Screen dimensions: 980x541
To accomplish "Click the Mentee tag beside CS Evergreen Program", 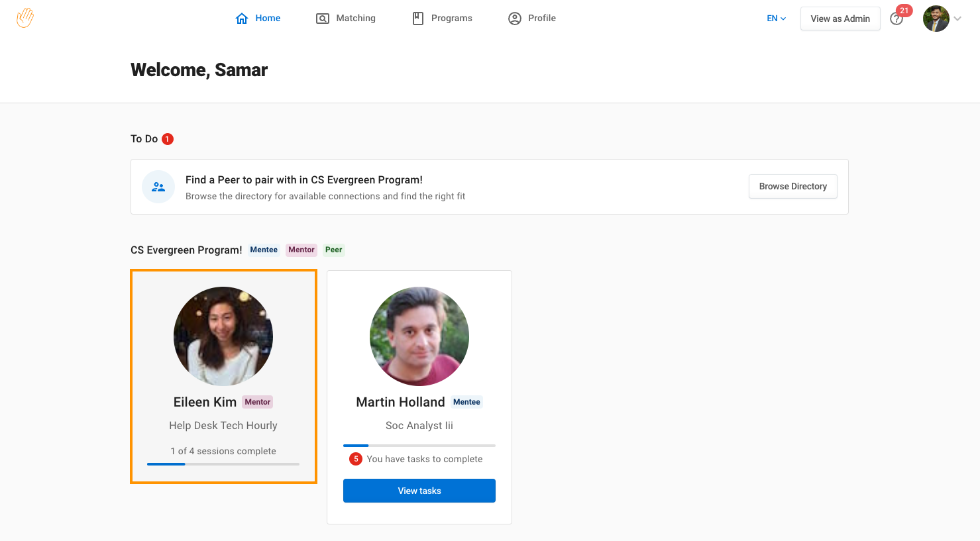I will pos(264,250).
